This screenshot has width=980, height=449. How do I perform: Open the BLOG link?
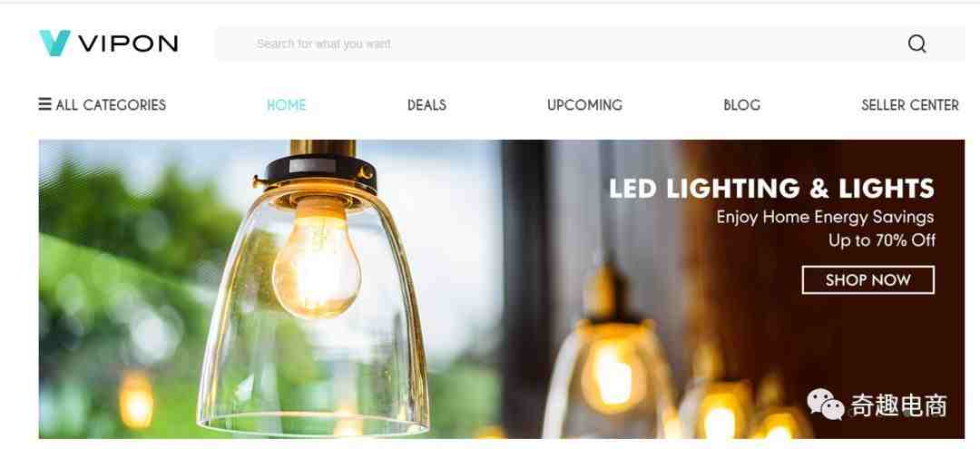coord(742,105)
